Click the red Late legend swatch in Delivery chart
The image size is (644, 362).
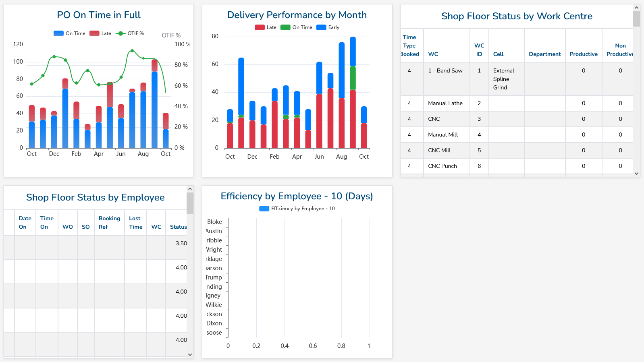(260, 27)
